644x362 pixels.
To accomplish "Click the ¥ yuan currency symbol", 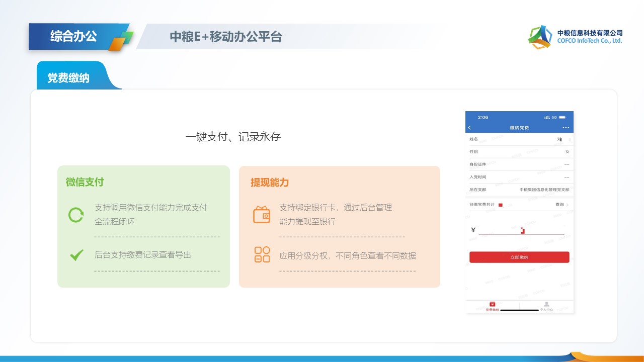I will click(x=473, y=230).
